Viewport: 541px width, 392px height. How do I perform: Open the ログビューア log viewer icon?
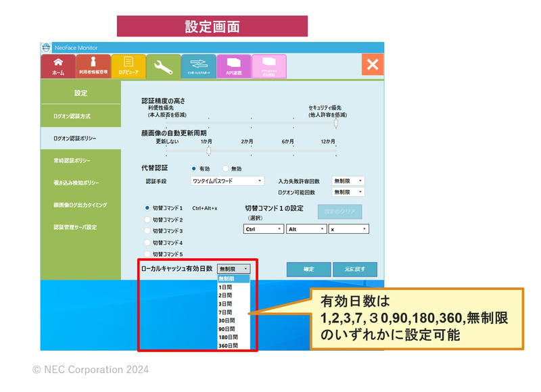pyautogui.click(x=128, y=66)
